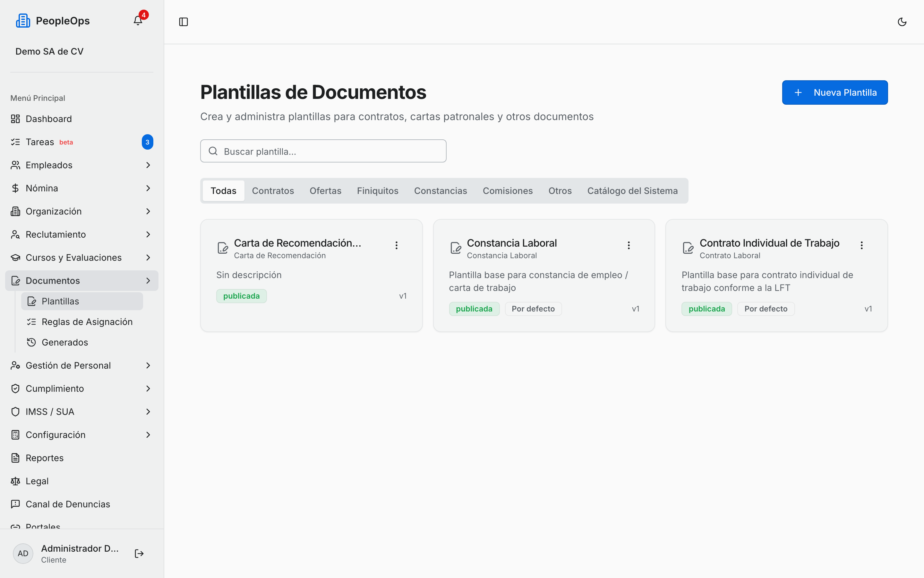Toggle the sidebar panel icon
This screenshot has width=924, height=578.
[184, 22]
